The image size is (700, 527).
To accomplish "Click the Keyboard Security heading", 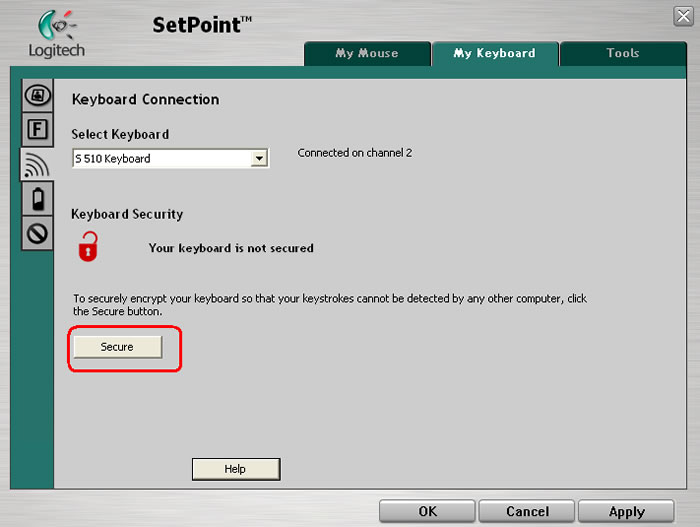I will pyautogui.click(x=127, y=214).
